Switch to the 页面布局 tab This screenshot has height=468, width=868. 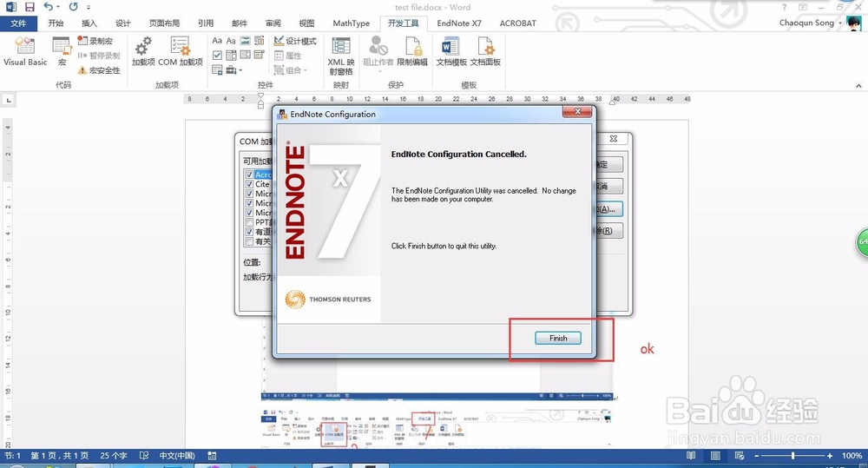164,23
